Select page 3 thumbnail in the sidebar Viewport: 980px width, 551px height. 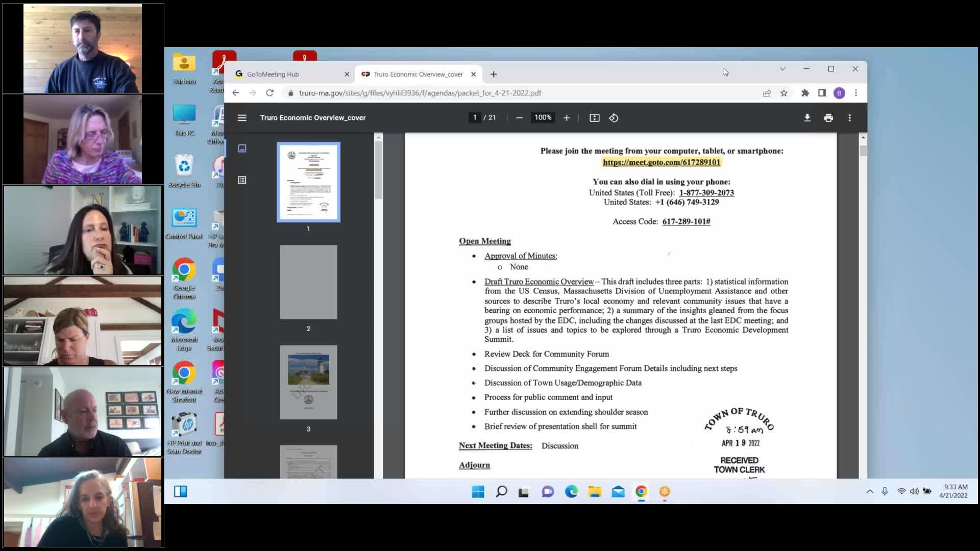point(308,382)
